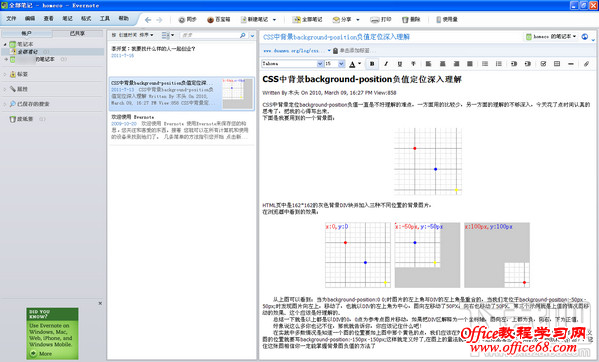
Task: Toggle italic formatting
Action: tap(386, 64)
